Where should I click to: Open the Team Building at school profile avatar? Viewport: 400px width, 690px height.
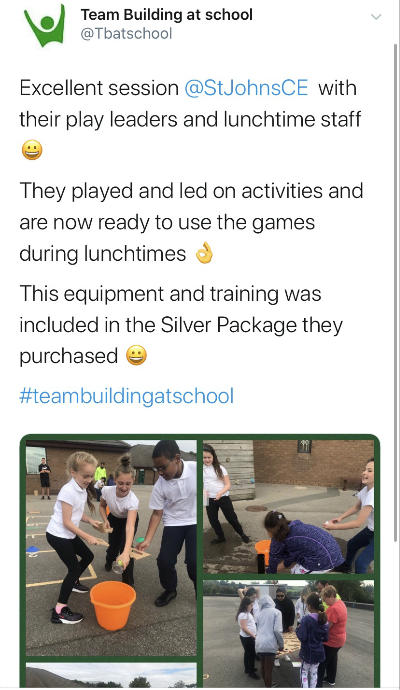(44, 25)
